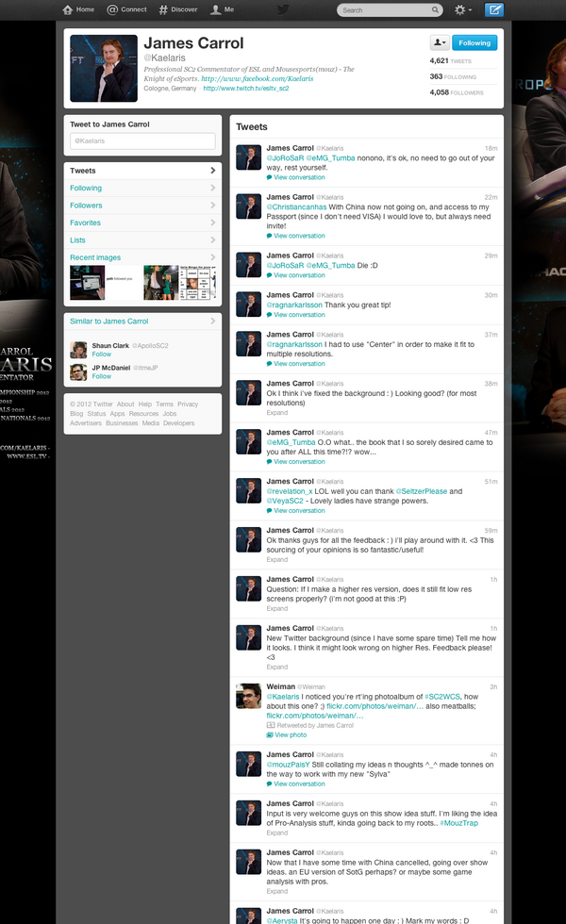
Task: Open the Me profile icon
Action: click(x=223, y=9)
